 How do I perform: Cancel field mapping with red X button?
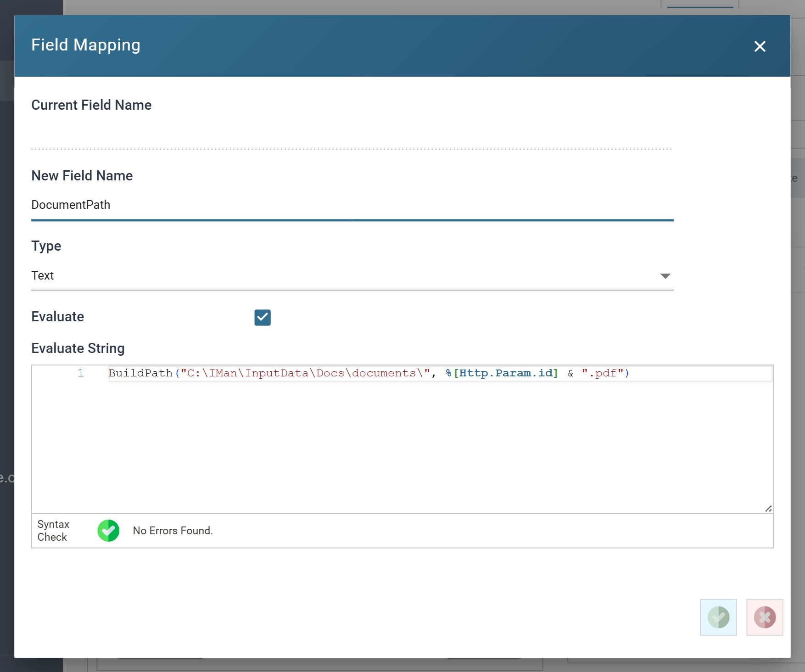pyautogui.click(x=765, y=617)
